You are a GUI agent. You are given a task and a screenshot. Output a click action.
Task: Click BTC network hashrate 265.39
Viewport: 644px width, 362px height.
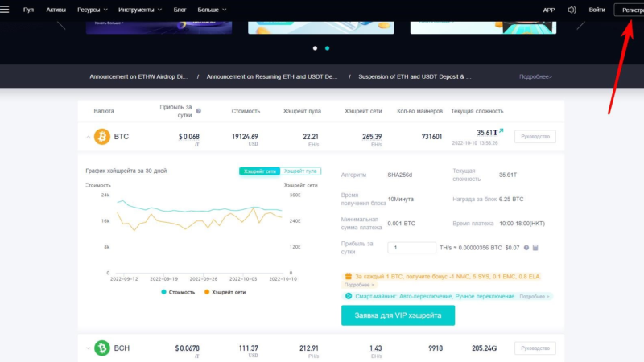372,136
